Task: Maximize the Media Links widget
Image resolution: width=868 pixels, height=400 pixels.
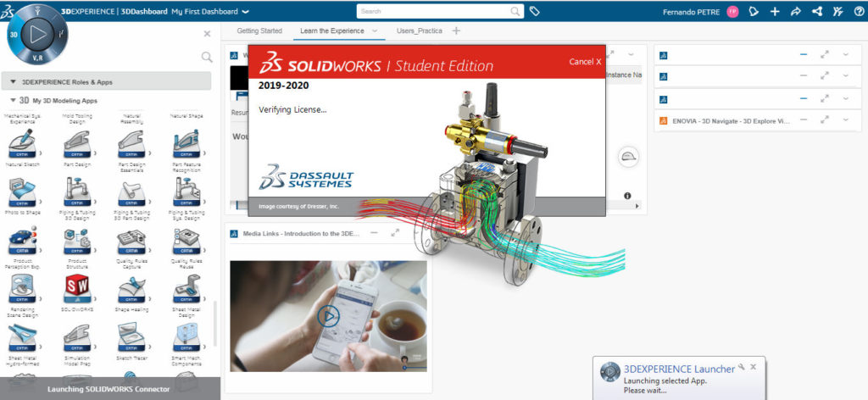Action: tap(395, 233)
